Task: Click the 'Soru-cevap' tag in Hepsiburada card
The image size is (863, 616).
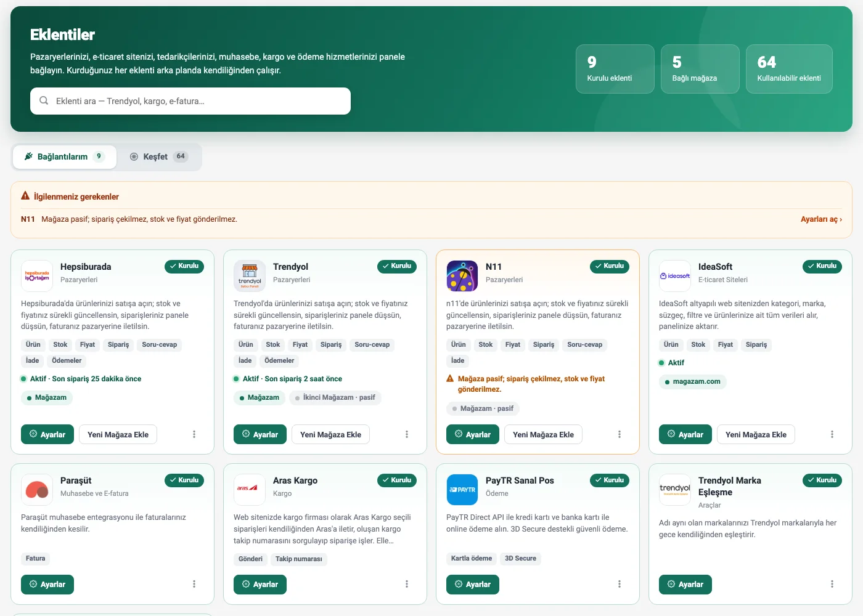Action: click(x=160, y=345)
